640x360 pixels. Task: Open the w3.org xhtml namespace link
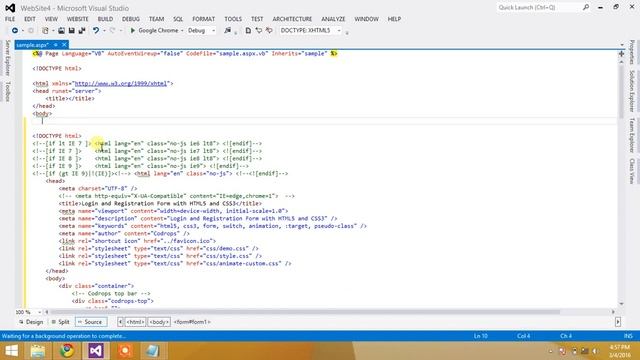(x=121, y=84)
